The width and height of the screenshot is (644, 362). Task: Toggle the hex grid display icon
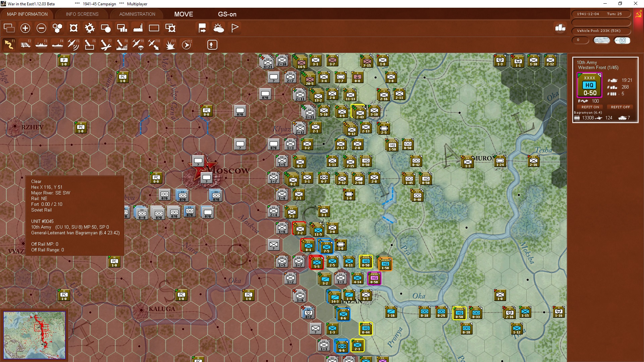[x=57, y=28]
